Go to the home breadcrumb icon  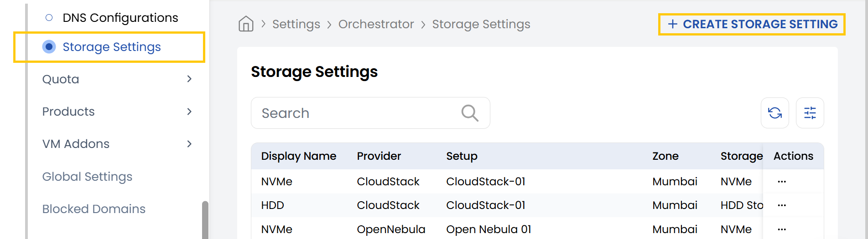tap(246, 24)
